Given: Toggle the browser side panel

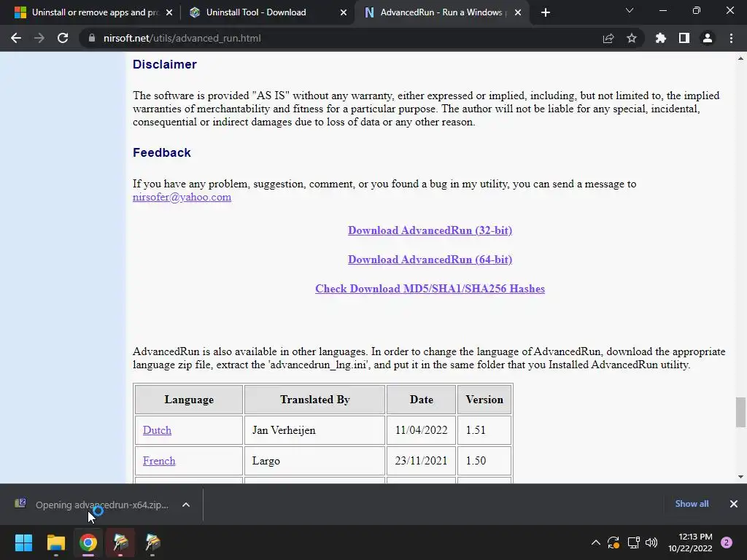Looking at the screenshot, I should click(684, 38).
